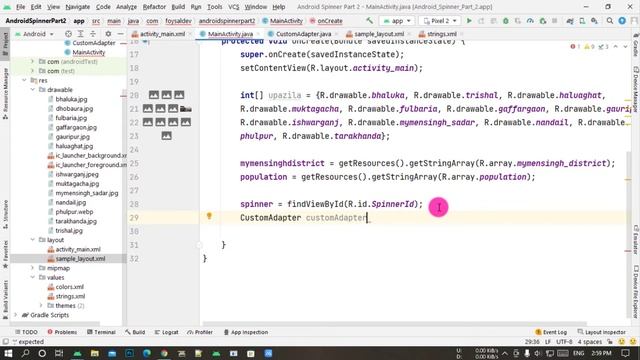Screen dimensions: 640x360
Task: Open the Profiler tool window
Action: coord(200,332)
